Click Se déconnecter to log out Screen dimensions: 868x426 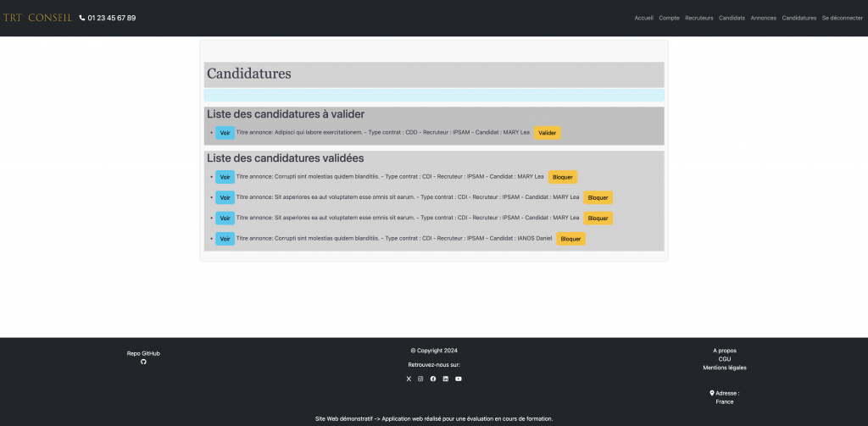(x=842, y=18)
